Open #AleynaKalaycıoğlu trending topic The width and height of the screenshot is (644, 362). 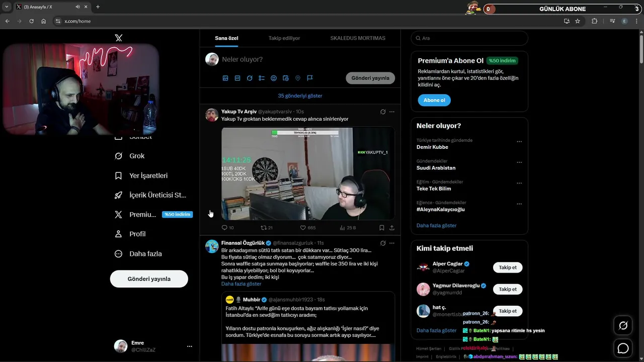coord(441,209)
